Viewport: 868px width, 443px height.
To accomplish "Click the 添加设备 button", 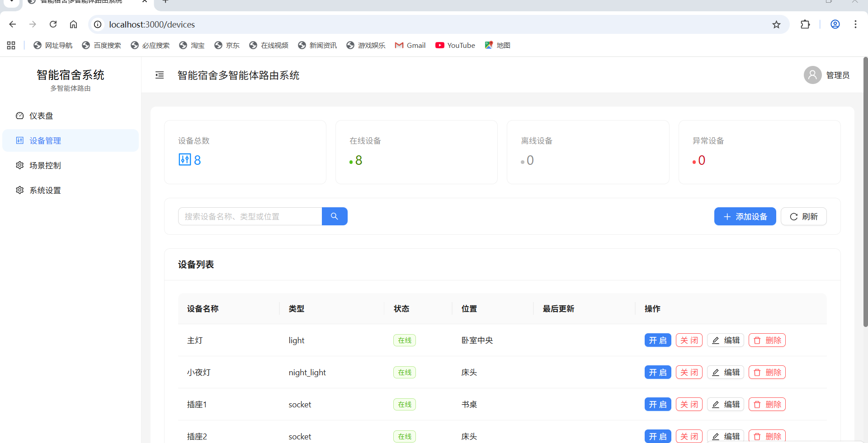I will tap(745, 216).
